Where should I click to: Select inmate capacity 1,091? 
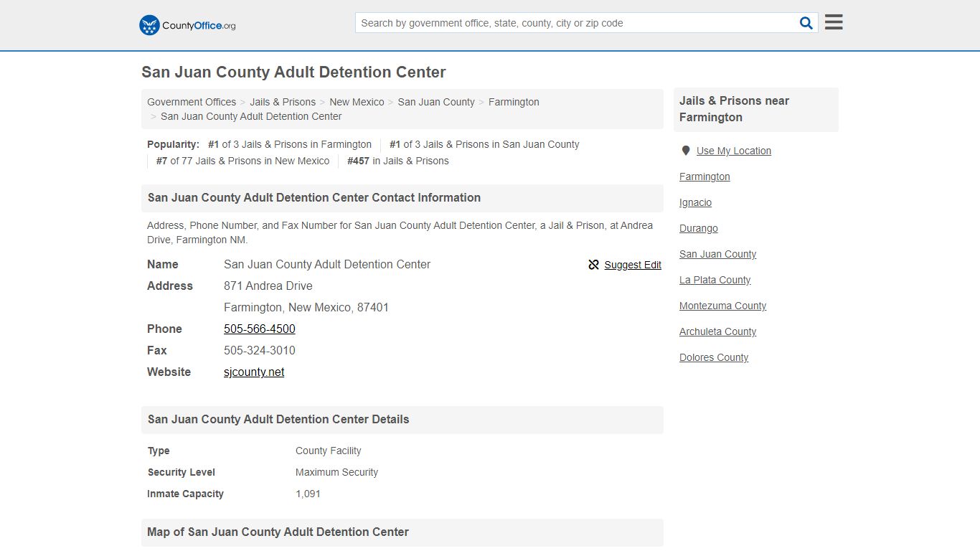click(x=308, y=494)
